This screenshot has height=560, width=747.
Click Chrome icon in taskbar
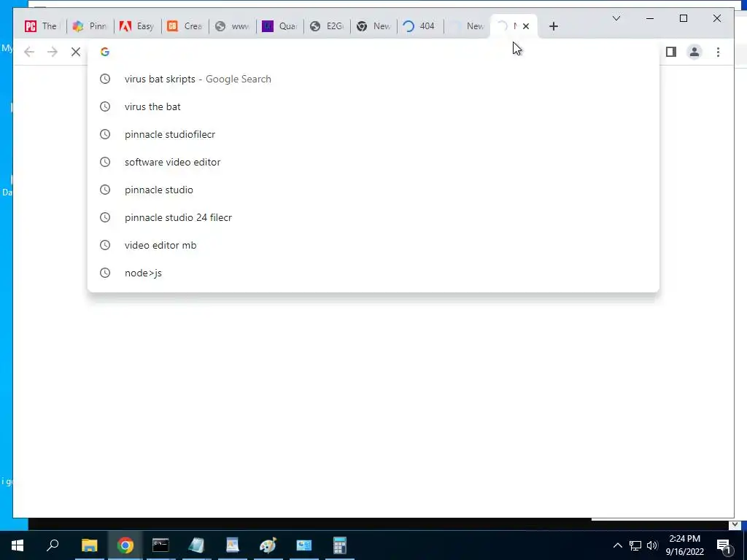pos(125,545)
